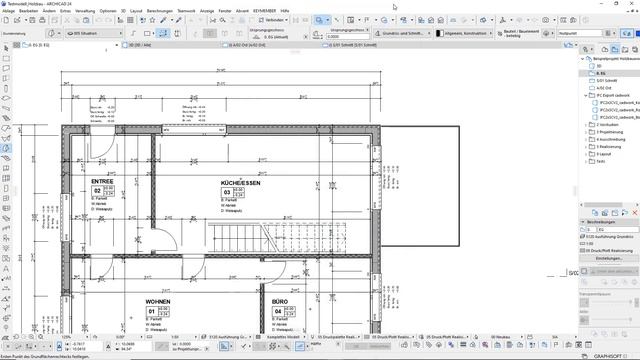Click the highlighted active tool in the toolbox
The image size is (640, 360).
(x=6, y=149)
